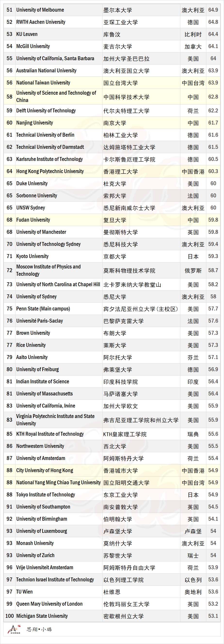Select the country cell 加拿大
The height and width of the screenshot is (644, 224).
click(x=193, y=47)
